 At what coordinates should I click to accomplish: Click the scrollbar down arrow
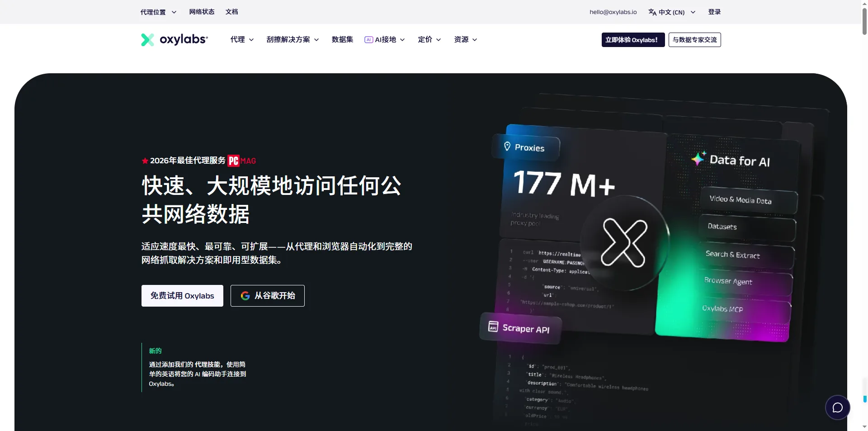point(865,426)
